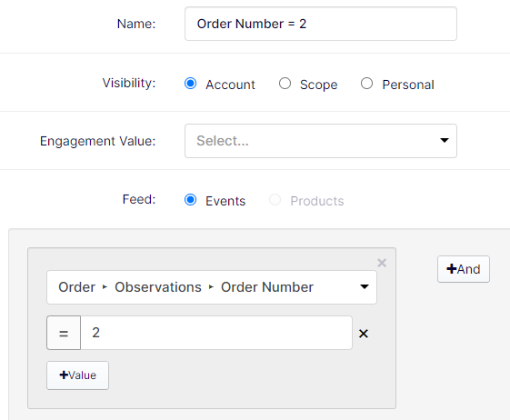Click the Order segment in field path
This screenshot has height=420, width=510.
click(76, 287)
